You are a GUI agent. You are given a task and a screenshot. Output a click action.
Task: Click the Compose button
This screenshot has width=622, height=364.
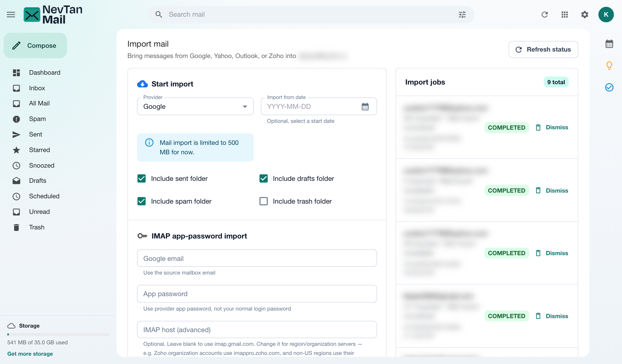point(35,45)
